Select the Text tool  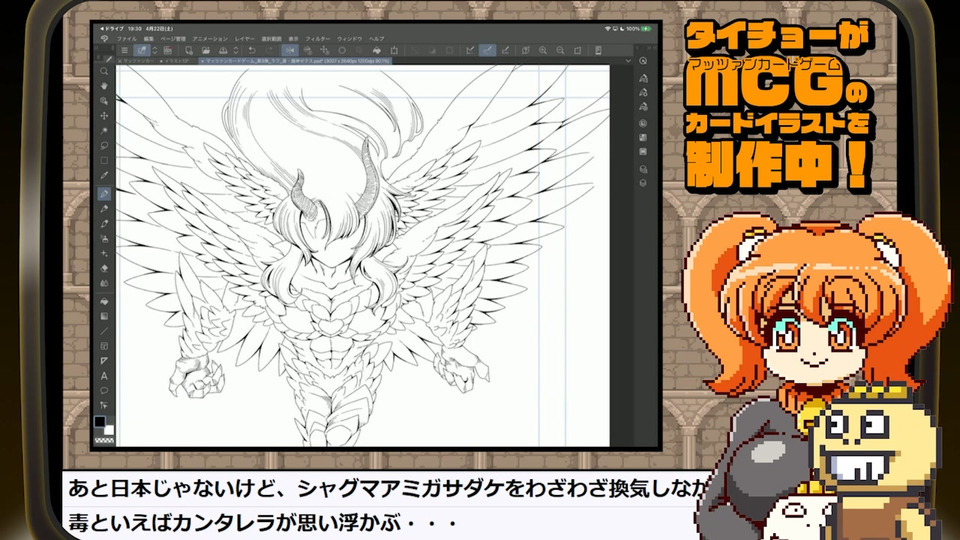pyautogui.click(x=104, y=375)
